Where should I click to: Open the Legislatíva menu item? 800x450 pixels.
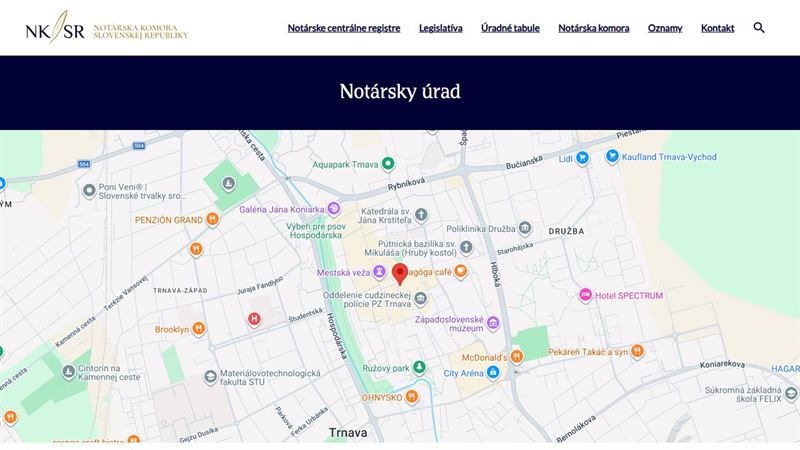click(441, 28)
